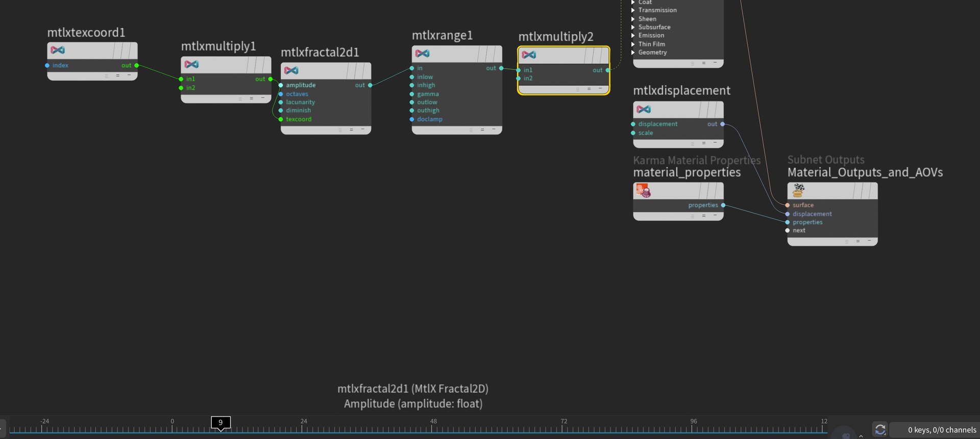Screen dimensions: 980x439
Task: Show only connected inputs on mtlxdisplacement
Action: click(x=704, y=143)
